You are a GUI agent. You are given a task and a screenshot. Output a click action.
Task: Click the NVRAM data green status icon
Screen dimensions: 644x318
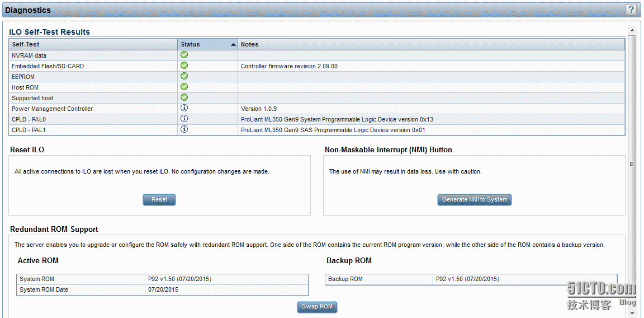[184, 55]
